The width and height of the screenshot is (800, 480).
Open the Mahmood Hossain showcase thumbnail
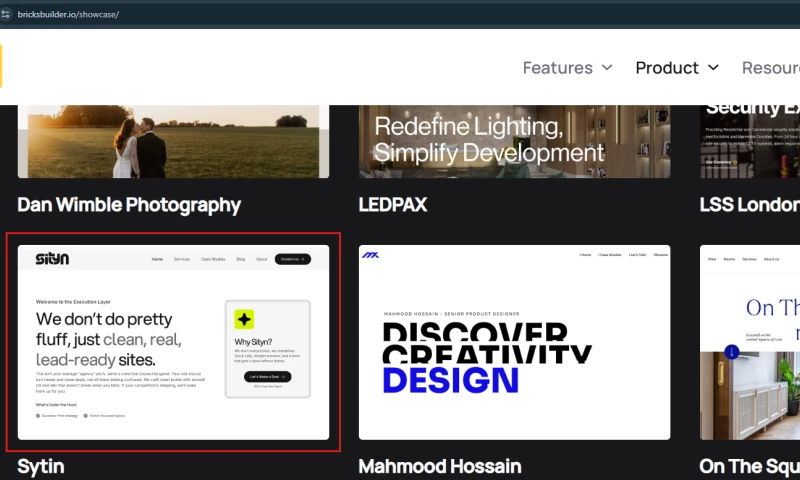(x=514, y=342)
